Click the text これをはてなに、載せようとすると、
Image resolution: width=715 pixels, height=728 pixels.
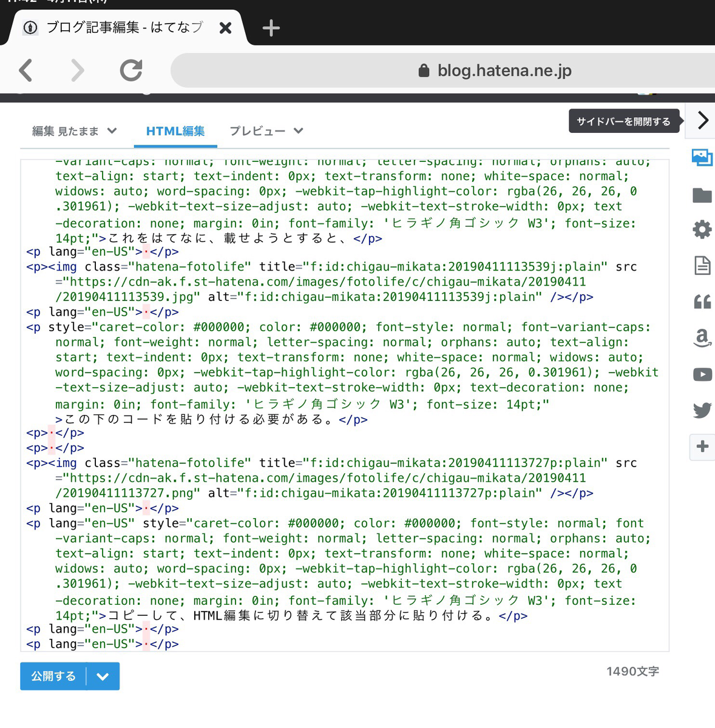pyautogui.click(x=230, y=238)
